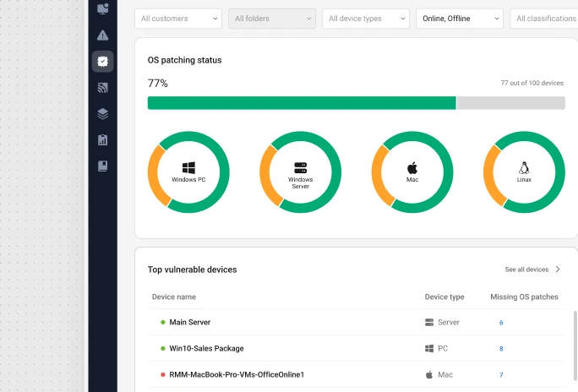Click the Device type column header
This screenshot has width=578, height=392.
pos(444,297)
